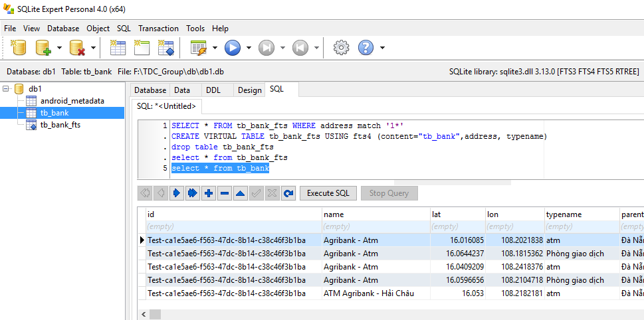Open dropdown arrow beside blue play icon
The height and width of the screenshot is (320, 644).
coord(249,48)
